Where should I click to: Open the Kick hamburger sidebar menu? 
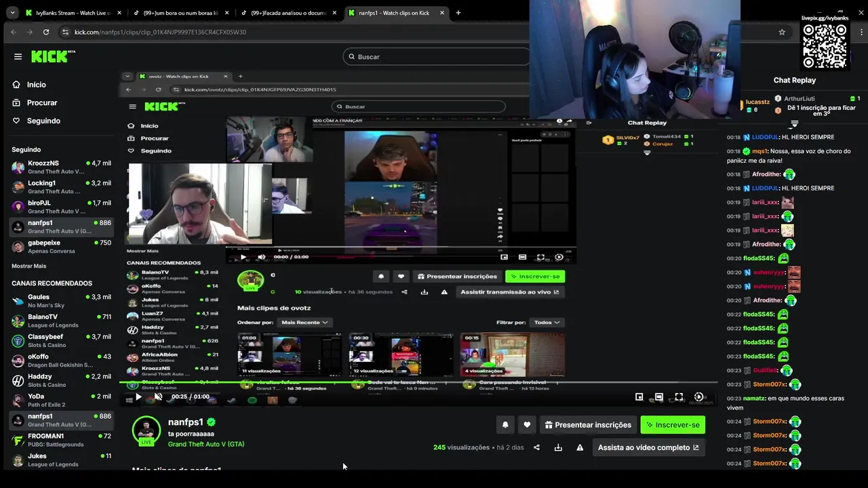tap(18, 57)
